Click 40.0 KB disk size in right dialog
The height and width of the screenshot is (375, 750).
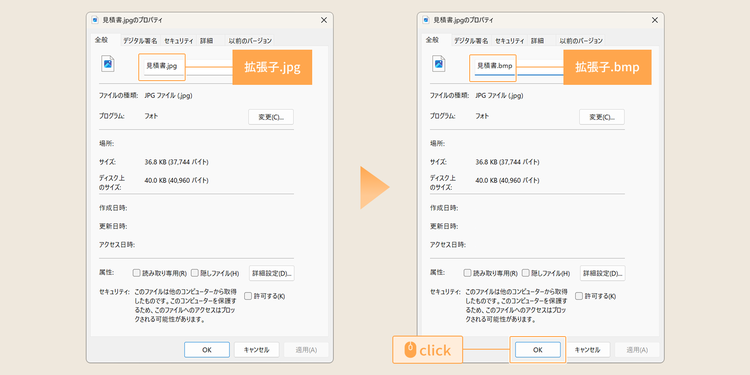coord(507,180)
